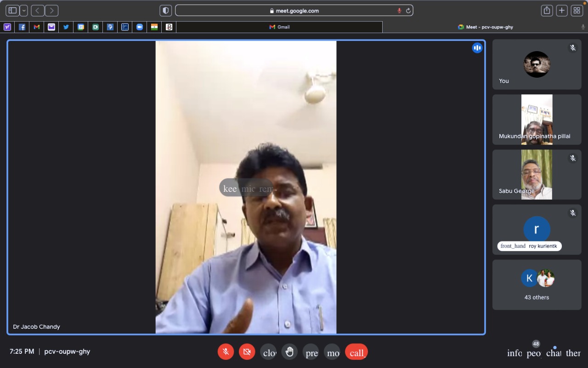Expand the sidebar tab group dropdown arrow
The width and height of the screenshot is (588, 368).
coord(23,11)
